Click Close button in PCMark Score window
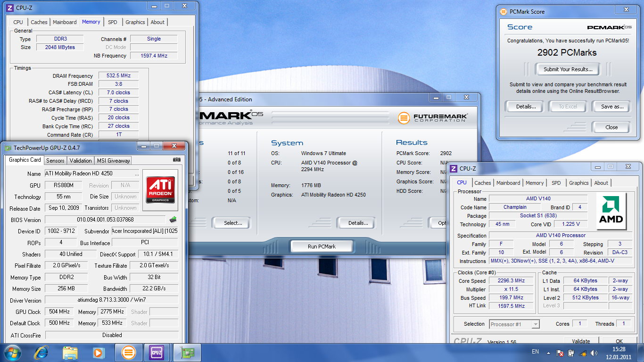644x362 pixels. 611,127
